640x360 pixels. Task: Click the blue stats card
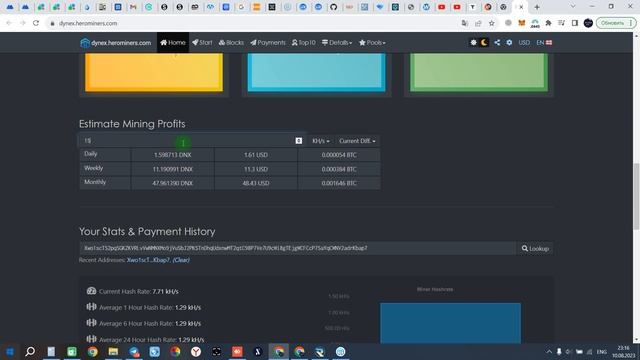click(316, 72)
